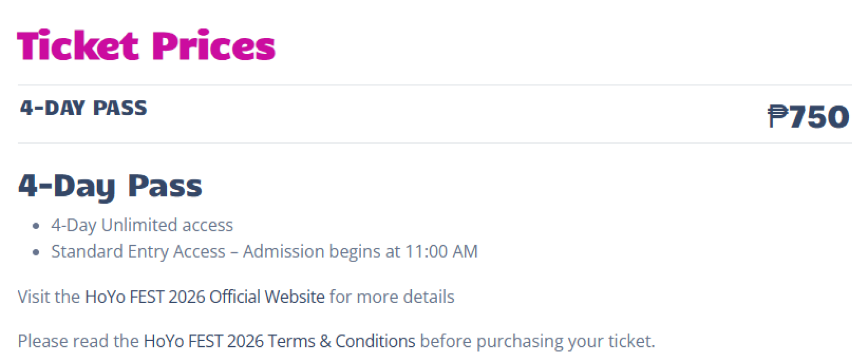Open the HoYo FEST 2026 Official Website link
Viewport: 868px width, 362px height.
click(x=205, y=297)
